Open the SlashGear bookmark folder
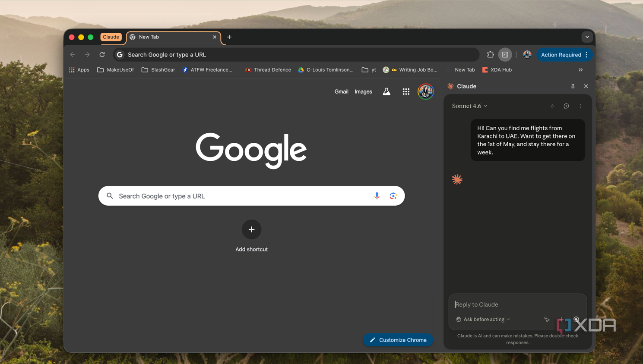The image size is (643, 364). coord(158,70)
